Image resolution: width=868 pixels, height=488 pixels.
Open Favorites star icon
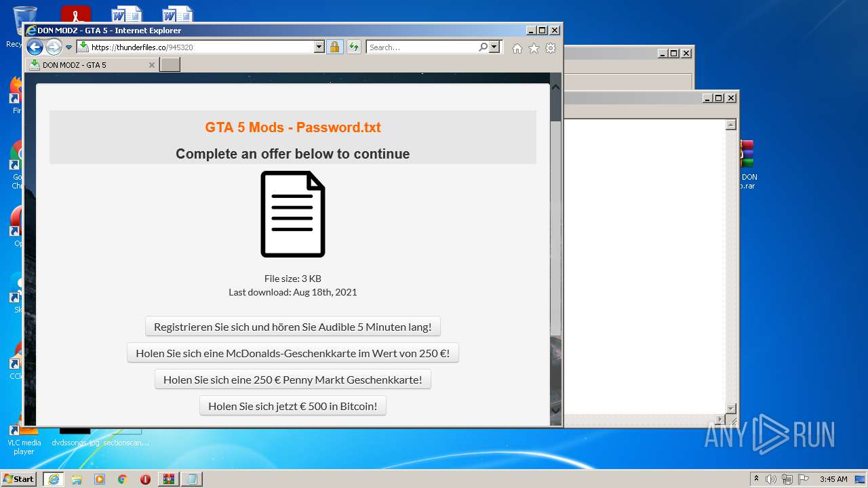click(x=534, y=48)
